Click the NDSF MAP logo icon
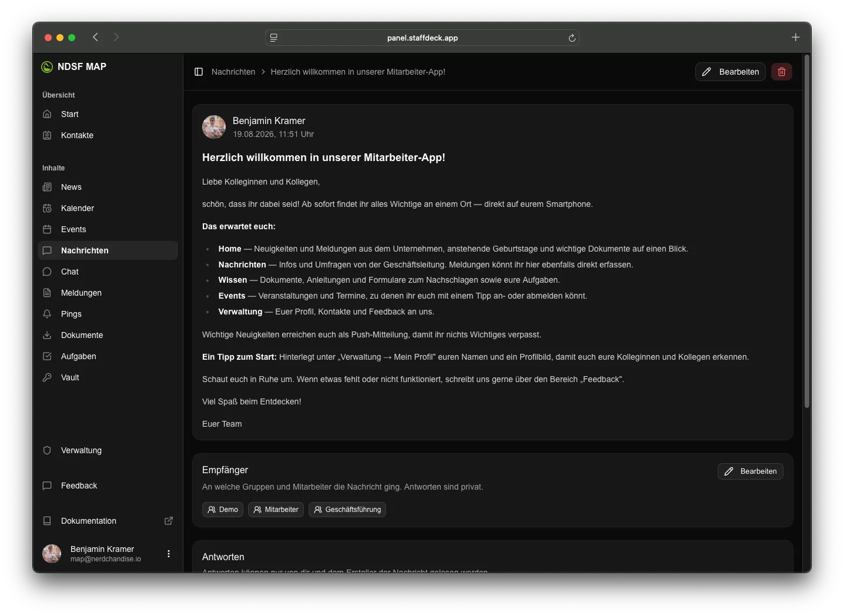This screenshot has width=844, height=616. 47,67
